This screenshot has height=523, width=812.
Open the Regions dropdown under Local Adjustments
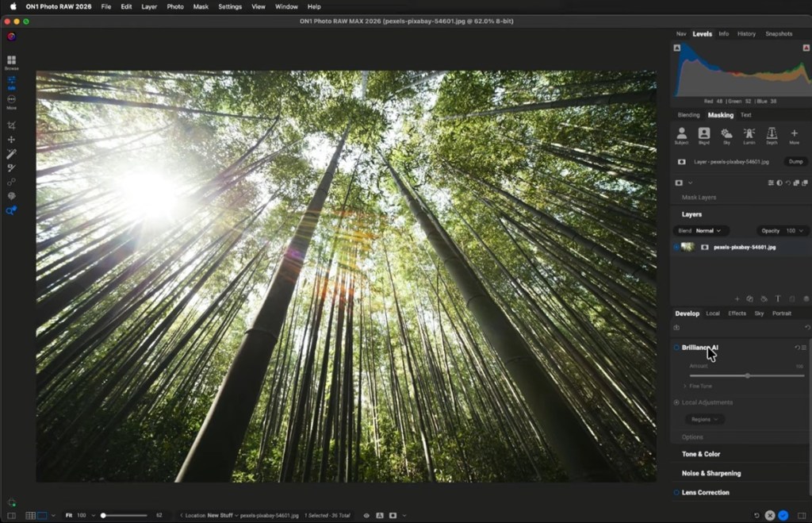(x=704, y=419)
